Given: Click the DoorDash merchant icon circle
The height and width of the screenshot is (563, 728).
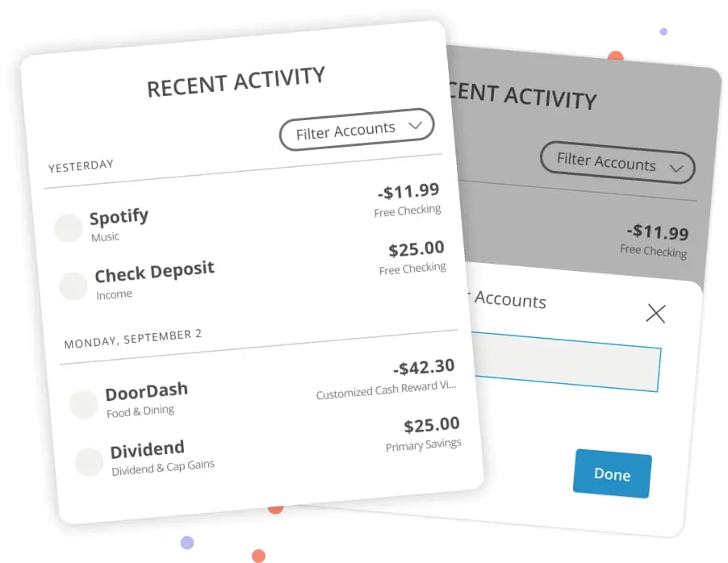Looking at the screenshot, I should (x=83, y=404).
